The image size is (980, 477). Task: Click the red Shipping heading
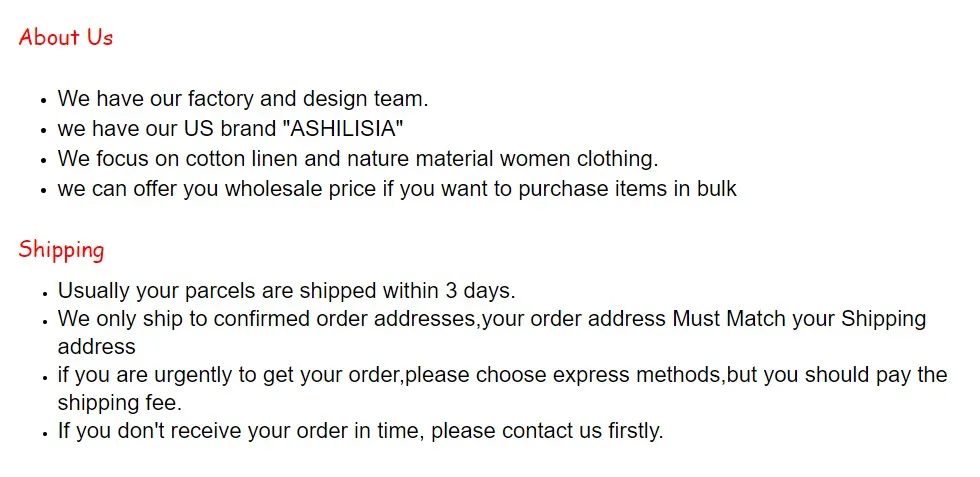[61, 250]
